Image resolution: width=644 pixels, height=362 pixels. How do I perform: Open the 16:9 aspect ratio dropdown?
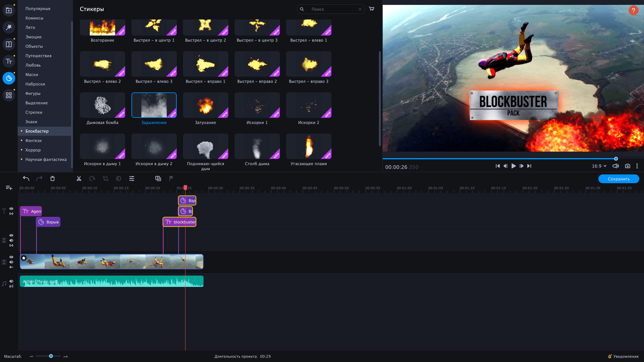click(599, 166)
